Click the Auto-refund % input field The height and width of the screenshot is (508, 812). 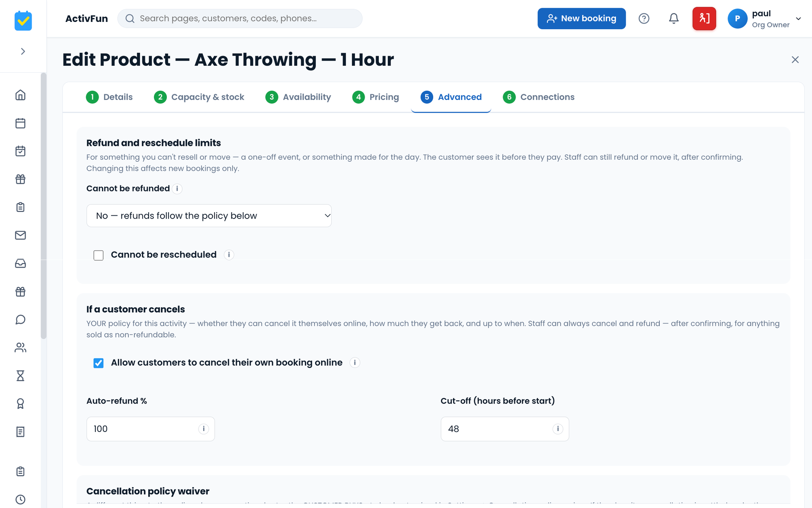tap(151, 429)
